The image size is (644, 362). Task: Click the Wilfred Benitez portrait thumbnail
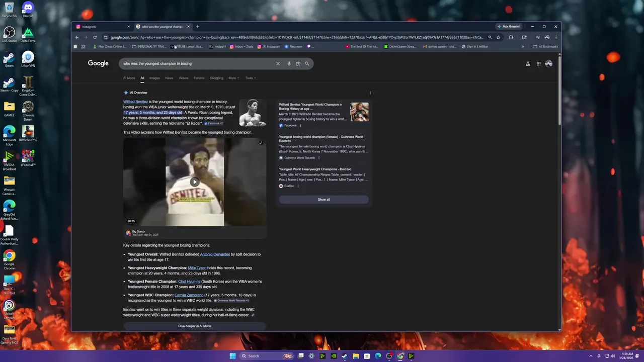click(x=252, y=113)
